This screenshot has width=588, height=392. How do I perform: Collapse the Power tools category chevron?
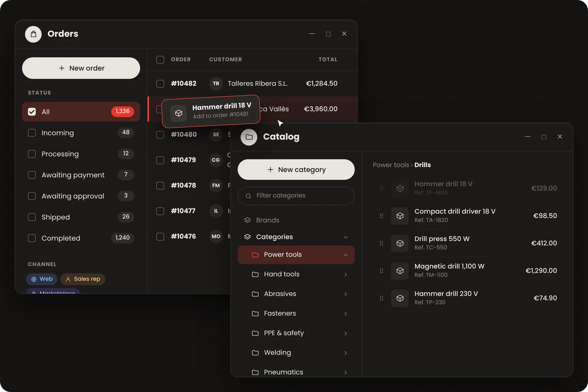point(346,255)
